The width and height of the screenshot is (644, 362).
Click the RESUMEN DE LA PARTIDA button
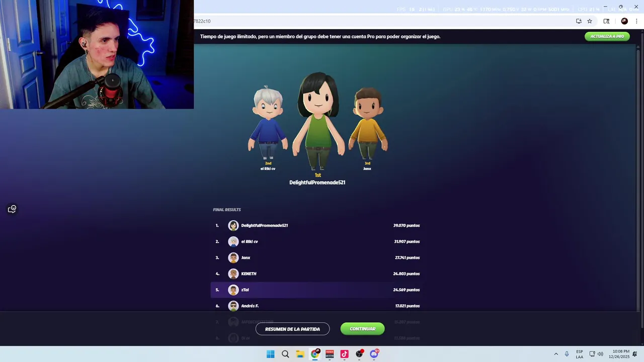[292, 329]
